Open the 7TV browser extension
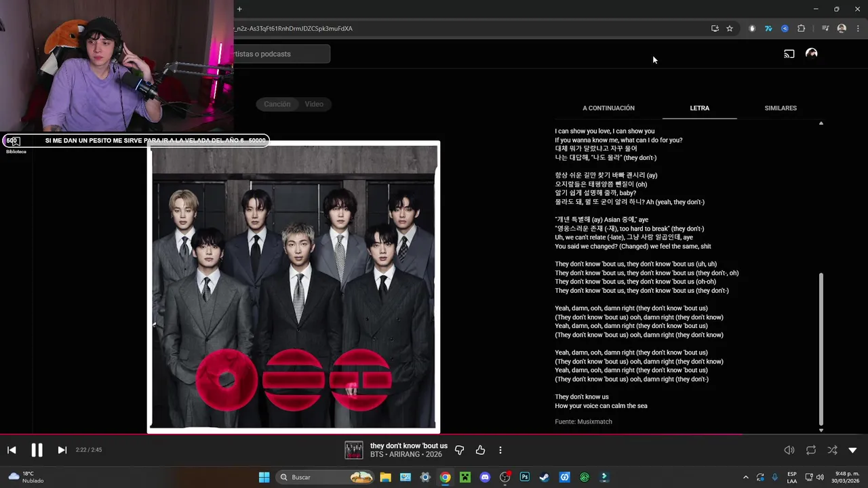868x488 pixels. [x=768, y=28]
